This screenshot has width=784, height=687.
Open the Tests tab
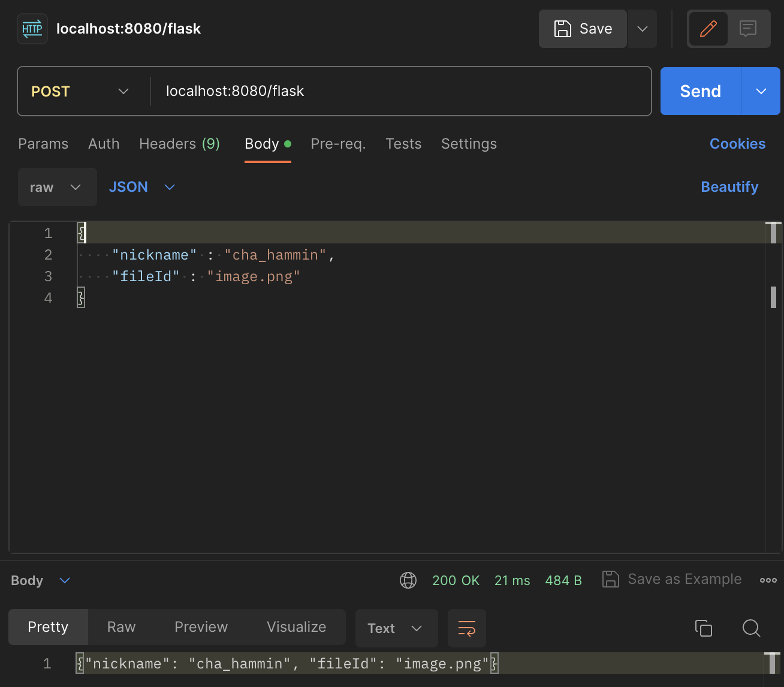click(403, 144)
